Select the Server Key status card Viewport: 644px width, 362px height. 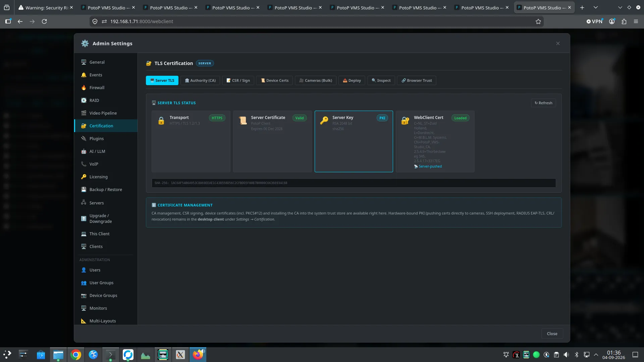[x=354, y=141]
